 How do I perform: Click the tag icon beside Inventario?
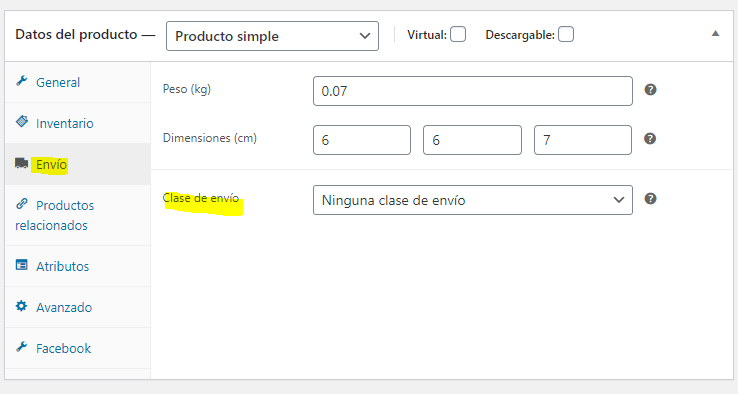(x=22, y=121)
